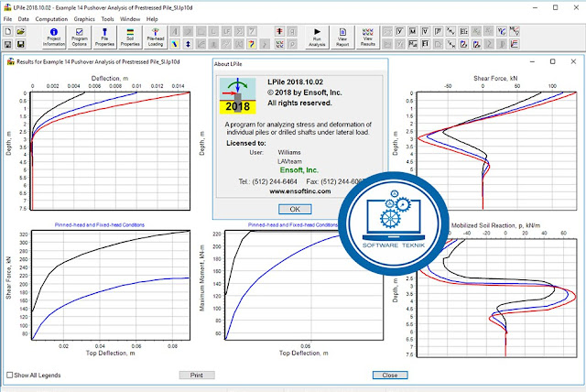Image resolution: width=586 pixels, height=392 pixels.
Task: Click the New file icon in toolbar
Action: tap(8, 31)
